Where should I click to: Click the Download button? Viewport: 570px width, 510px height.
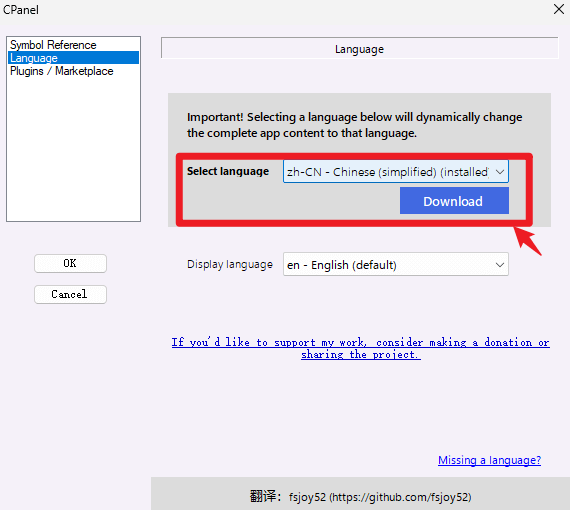coord(454,201)
